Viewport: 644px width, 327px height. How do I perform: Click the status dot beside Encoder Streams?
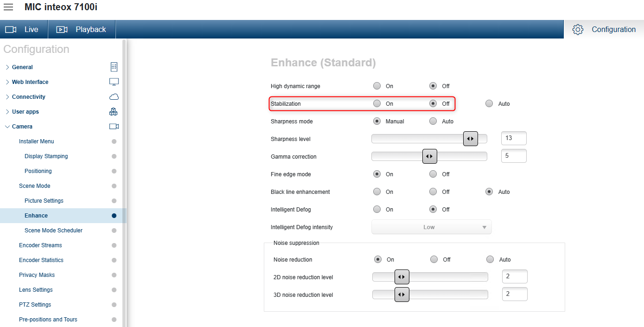[x=114, y=245]
